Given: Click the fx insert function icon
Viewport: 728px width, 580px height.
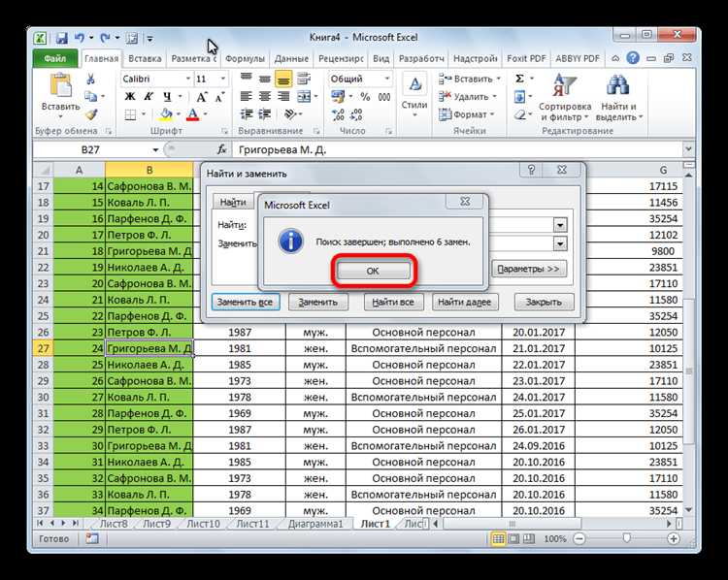Looking at the screenshot, I should 222,149.
